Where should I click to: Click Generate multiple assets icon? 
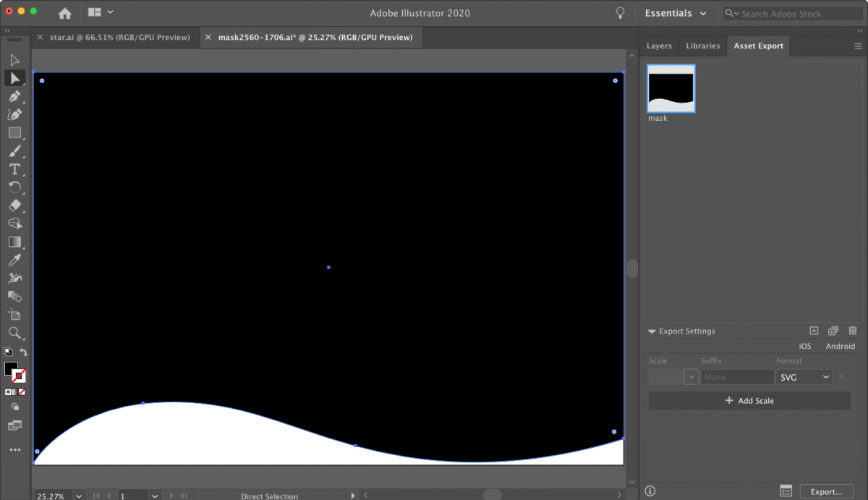[x=833, y=331]
